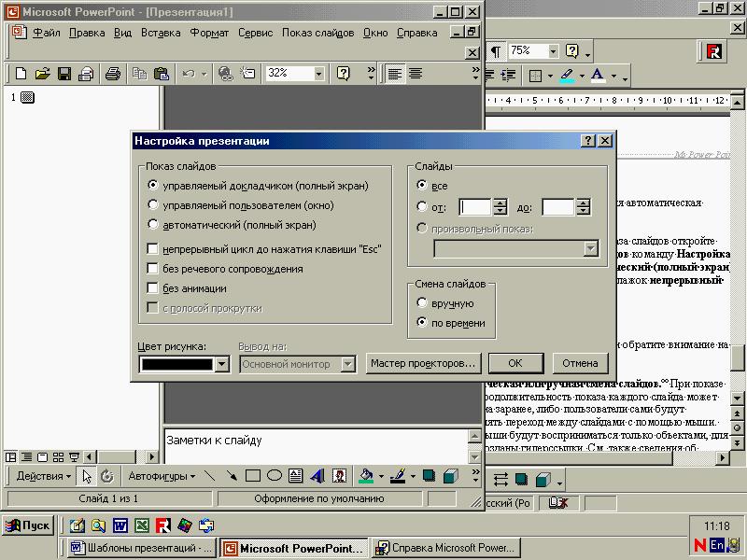The image size is (747, 560).
Task: Click the Paste clipboard icon
Action: coord(162,74)
